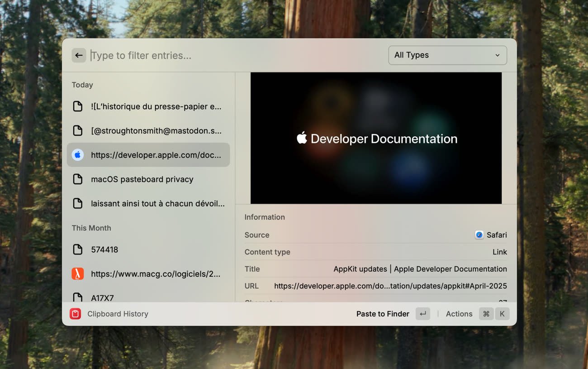
Task: Select the @stroughtonsmith@mastodon entry
Action: pyautogui.click(x=148, y=131)
